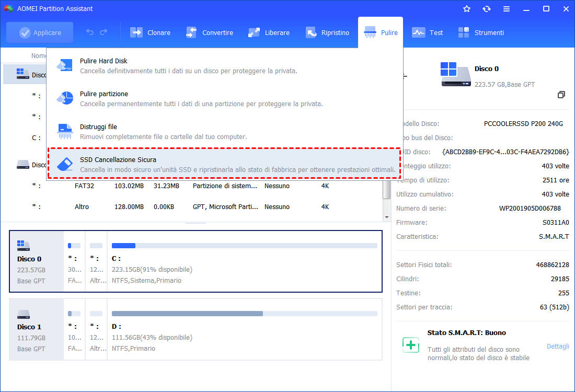
Task: Click the Disco 0 drive icon in details panel
Action: tap(455, 74)
